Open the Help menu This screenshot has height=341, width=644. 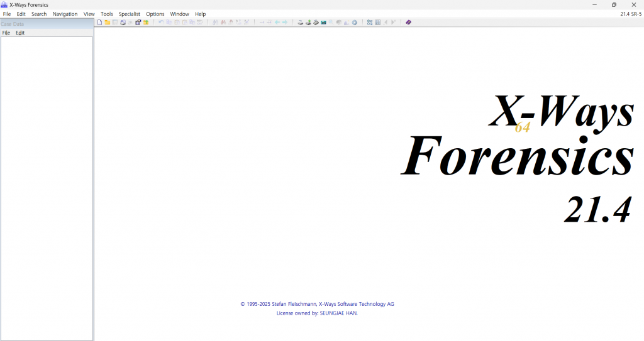(x=201, y=14)
